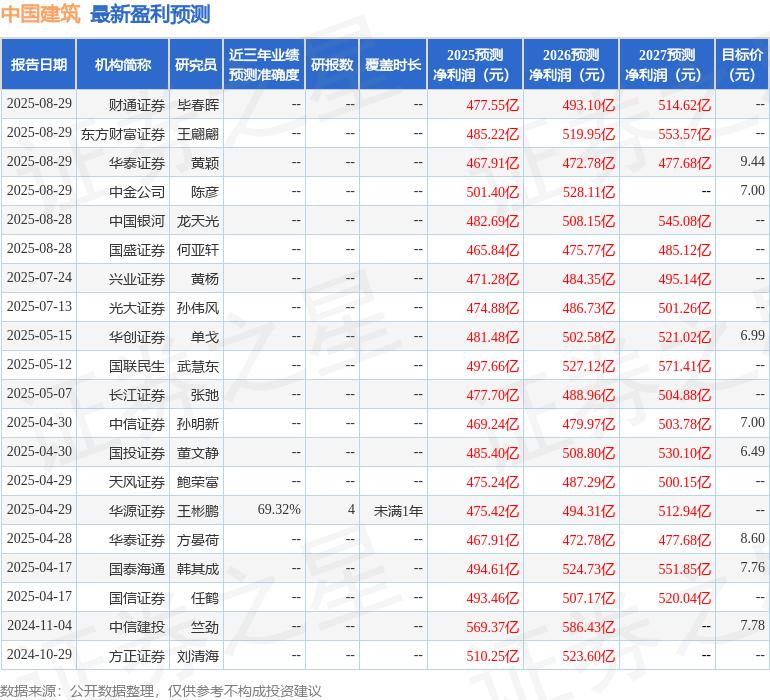The height and width of the screenshot is (700, 770).
Task: Click the 中国建筑 title text
Action: point(40,14)
